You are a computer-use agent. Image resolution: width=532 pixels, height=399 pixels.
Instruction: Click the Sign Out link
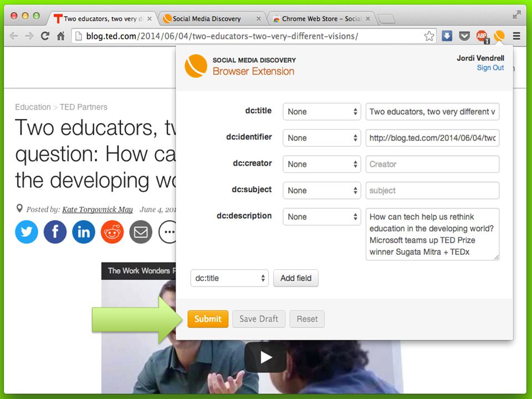tap(490, 68)
